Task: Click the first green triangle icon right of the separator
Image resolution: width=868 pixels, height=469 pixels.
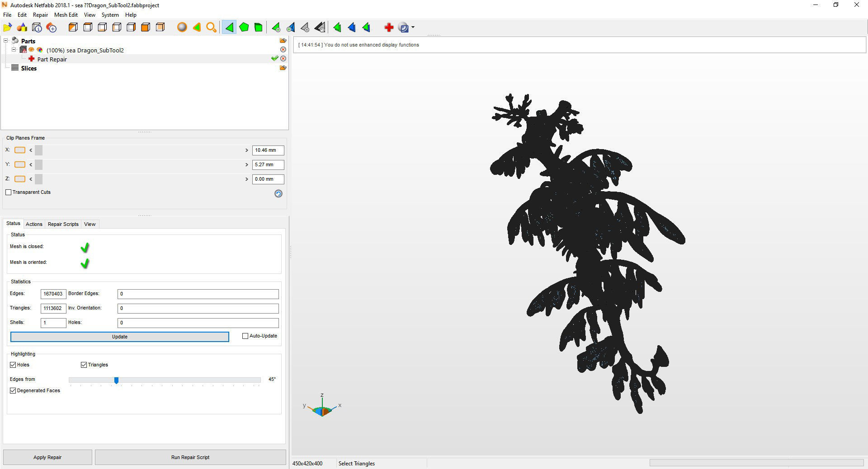Action: tap(337, 28)
